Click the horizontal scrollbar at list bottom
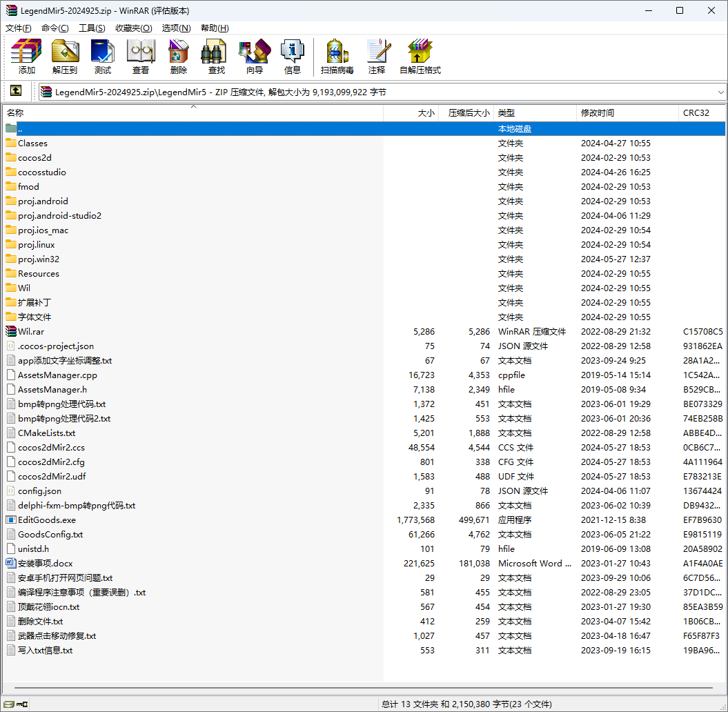Image resolution: width=728 pixels, height=712 pixels. (364, 687)
